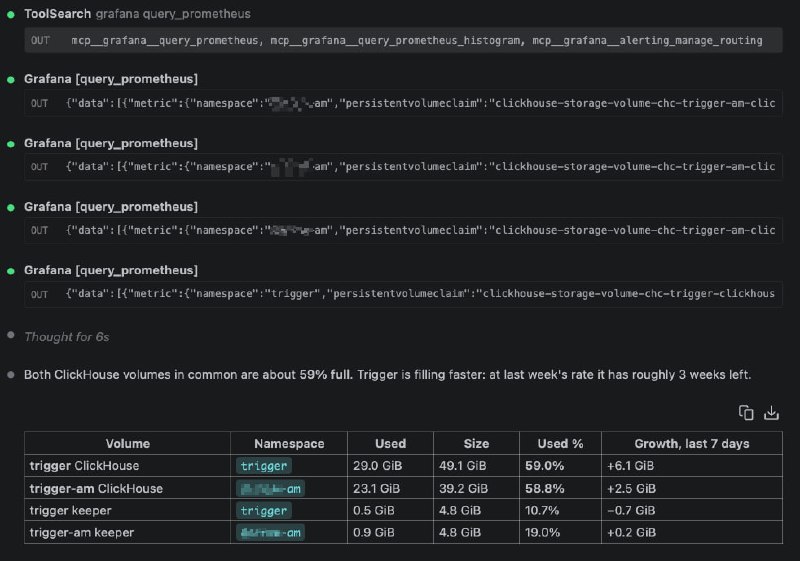Copy the table with the copy icon
Image resolution: width=800 pixels, height=561 pixels.
[746, 413]
